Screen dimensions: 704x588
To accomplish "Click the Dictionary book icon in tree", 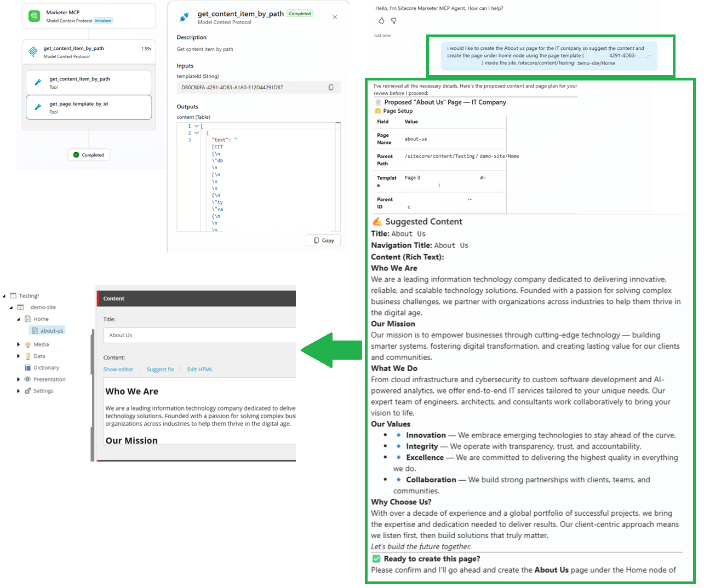I will (x=27, y=367).
